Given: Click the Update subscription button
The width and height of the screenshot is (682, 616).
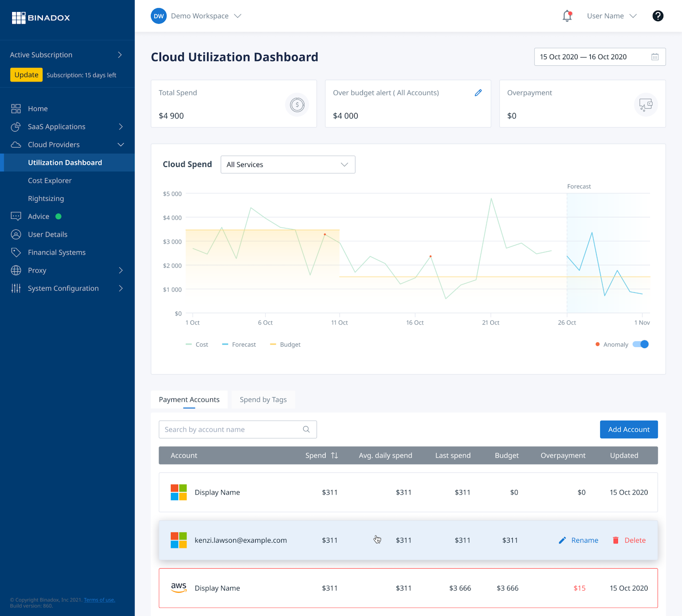Looking at the screenshot, I should click(x=26, y=75).
